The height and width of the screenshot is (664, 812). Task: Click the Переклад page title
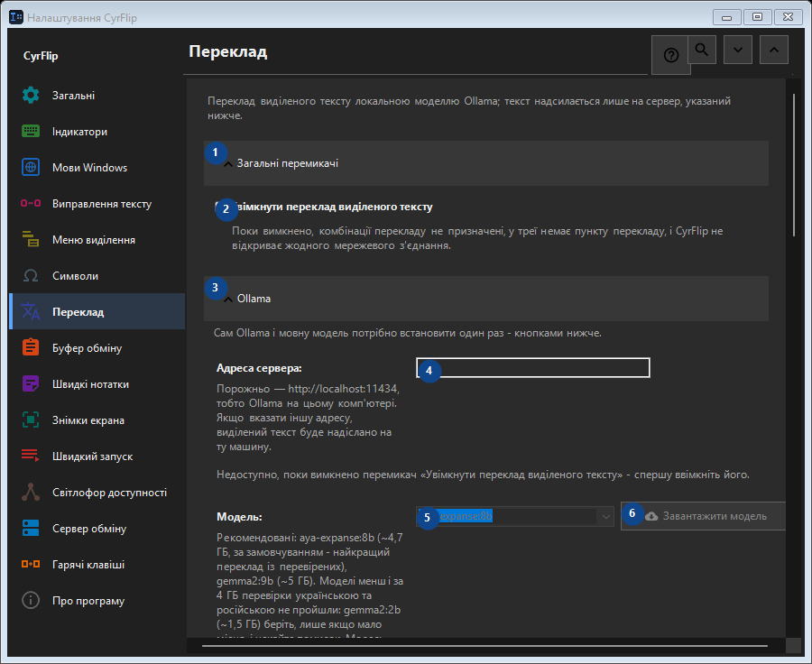pos(228,51)
